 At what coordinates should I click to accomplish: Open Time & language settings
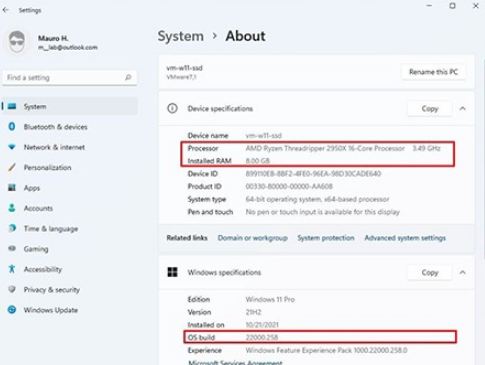(51, 228)
